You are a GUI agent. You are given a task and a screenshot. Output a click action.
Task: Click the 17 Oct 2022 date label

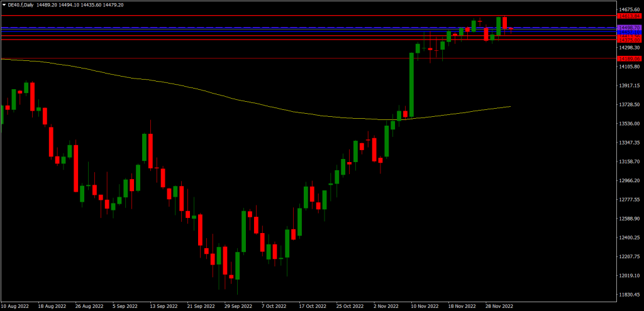[x=313, y=307]
